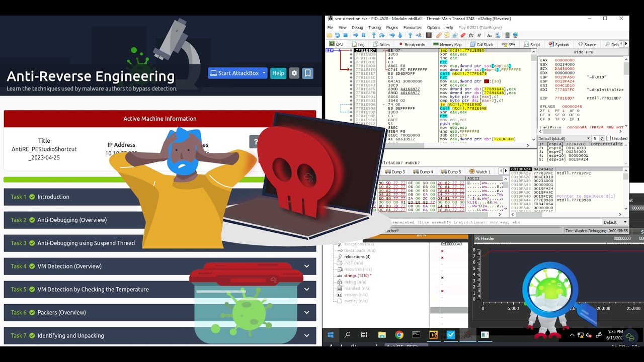644x362 pixels.
Task: Adjust the argument count stepper showing 5
Action: pos(598,138)
